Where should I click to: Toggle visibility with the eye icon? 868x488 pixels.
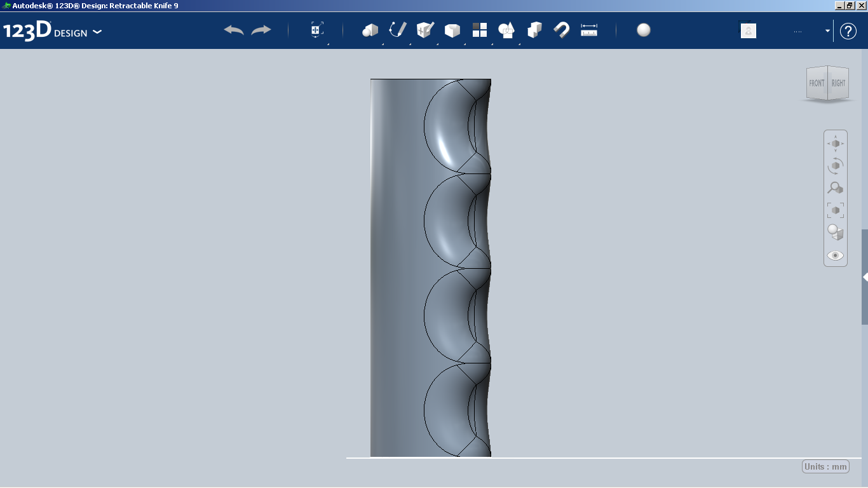(x=836, y=255)
